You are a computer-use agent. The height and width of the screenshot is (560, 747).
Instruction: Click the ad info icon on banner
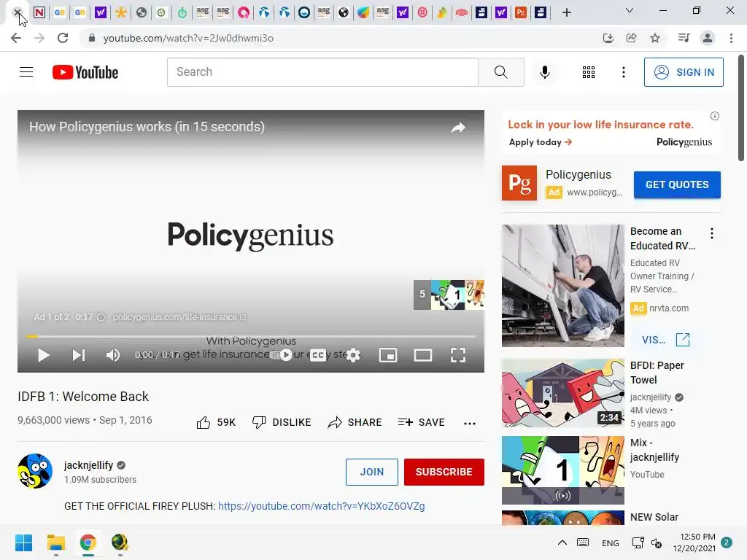coord(715,116)
